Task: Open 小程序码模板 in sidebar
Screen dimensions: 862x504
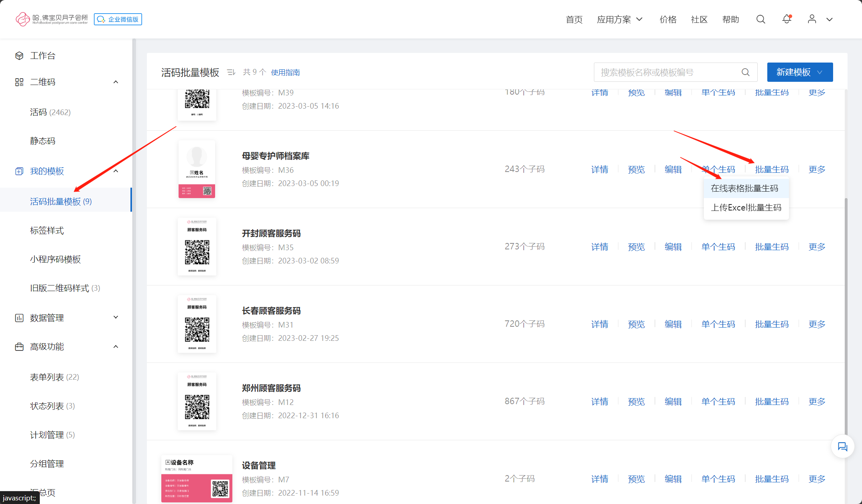Action: click(55, 259)
